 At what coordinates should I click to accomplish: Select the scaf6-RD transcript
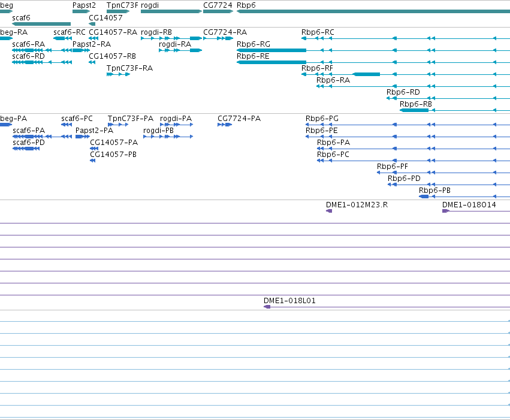(42, 62)
